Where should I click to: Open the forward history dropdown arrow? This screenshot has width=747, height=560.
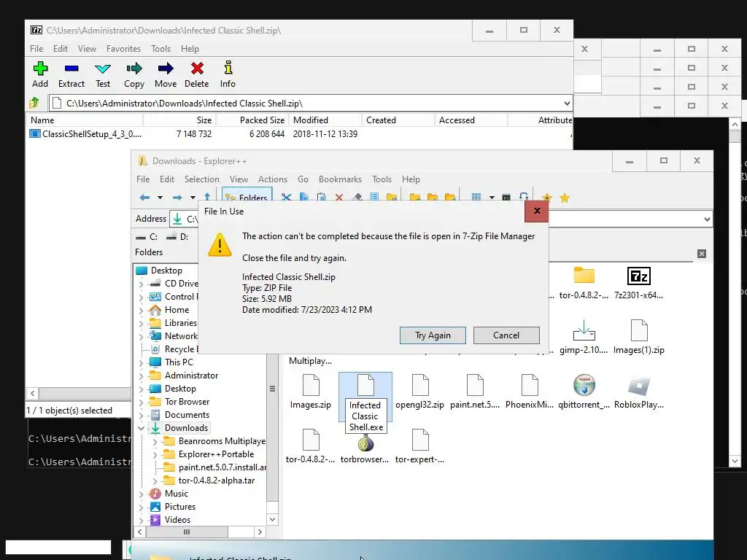[x=193, y=197]
